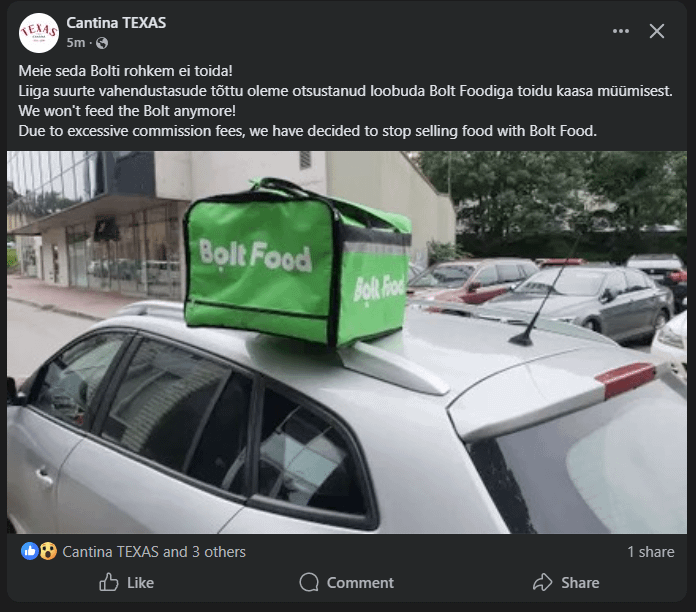Open the three-dot post options menu
The image size is (696, 612).
(621, 31)
